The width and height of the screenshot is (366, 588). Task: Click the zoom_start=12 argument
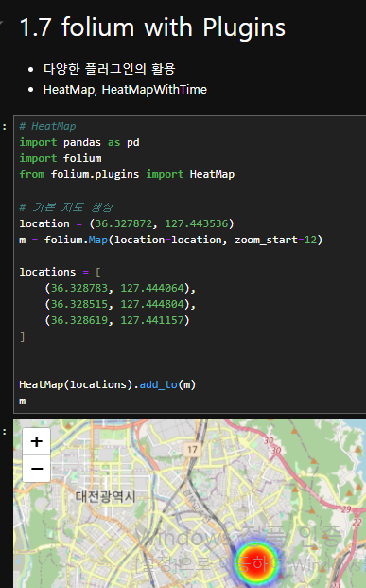[276, 240]
